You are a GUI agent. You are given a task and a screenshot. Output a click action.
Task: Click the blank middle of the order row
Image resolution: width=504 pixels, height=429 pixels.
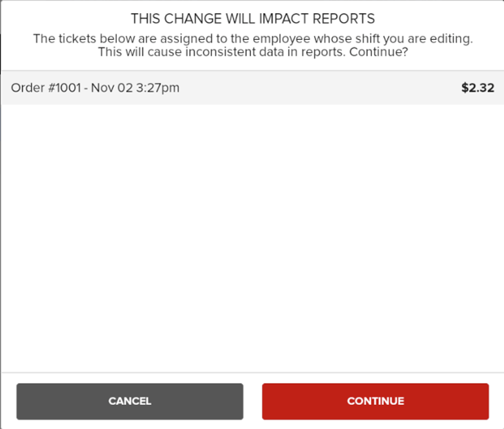point(316,88)
